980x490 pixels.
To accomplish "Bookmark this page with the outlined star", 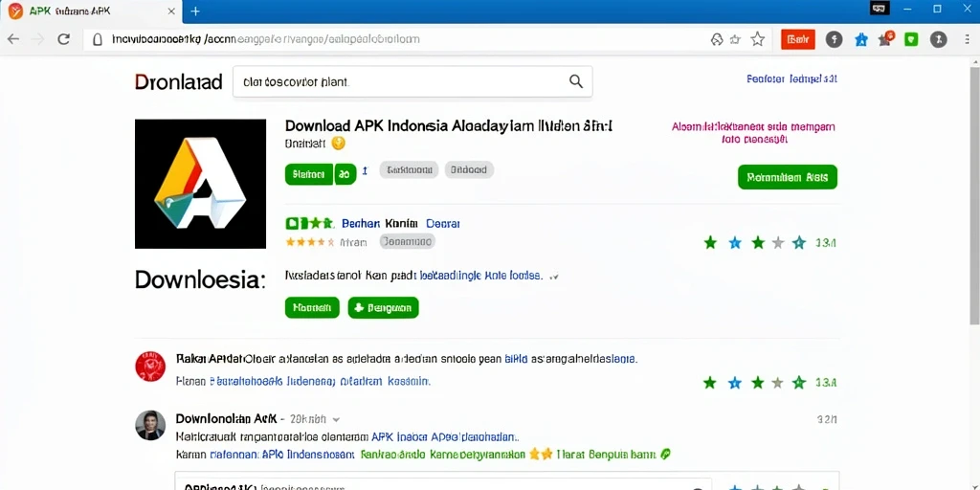I will click(x=758, y=39).
